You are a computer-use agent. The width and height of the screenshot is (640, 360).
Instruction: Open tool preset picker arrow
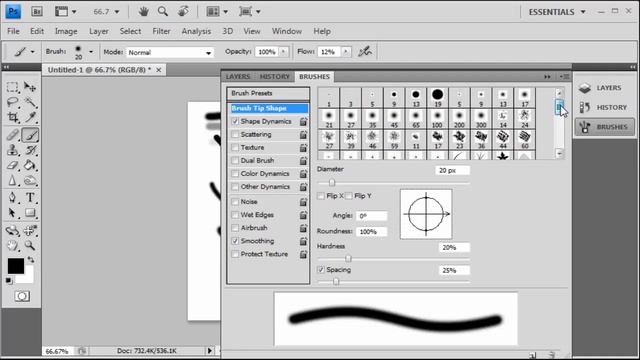(x=32, y=52)
